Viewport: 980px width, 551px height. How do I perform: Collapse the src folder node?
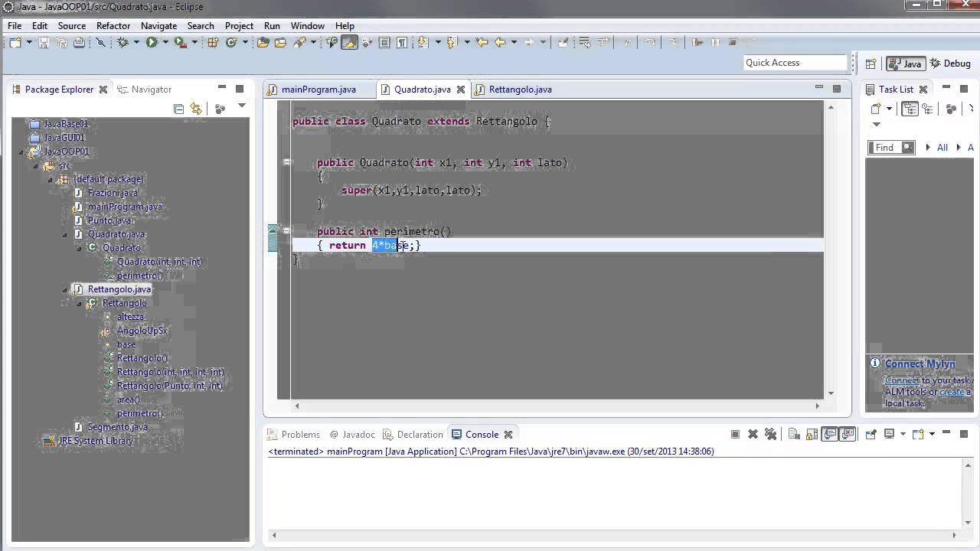(36, 165)
